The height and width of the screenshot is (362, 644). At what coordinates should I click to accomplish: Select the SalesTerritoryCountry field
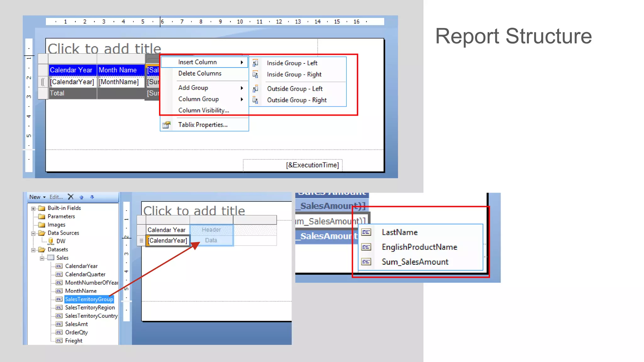[x=91, y=316]
